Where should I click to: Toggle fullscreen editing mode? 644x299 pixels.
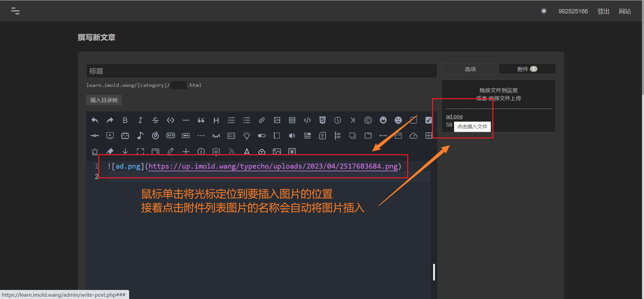140,152
